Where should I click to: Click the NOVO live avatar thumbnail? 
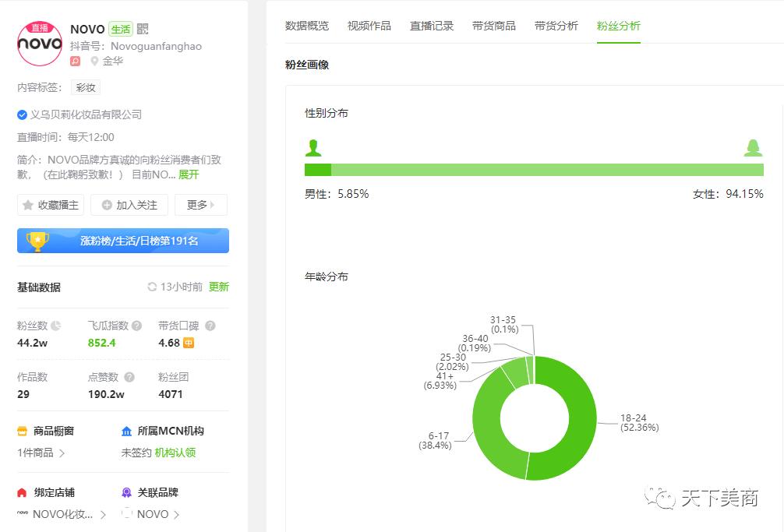[40, 43]
